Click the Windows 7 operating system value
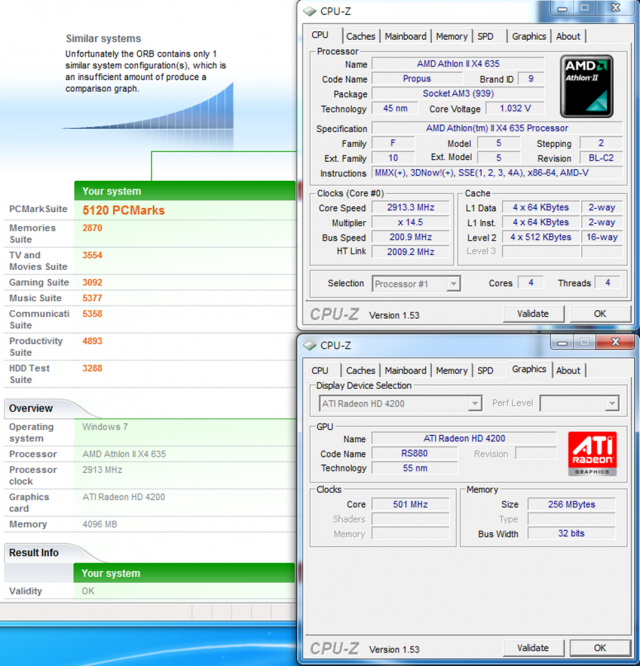640x667 pixels. (105, 427)
